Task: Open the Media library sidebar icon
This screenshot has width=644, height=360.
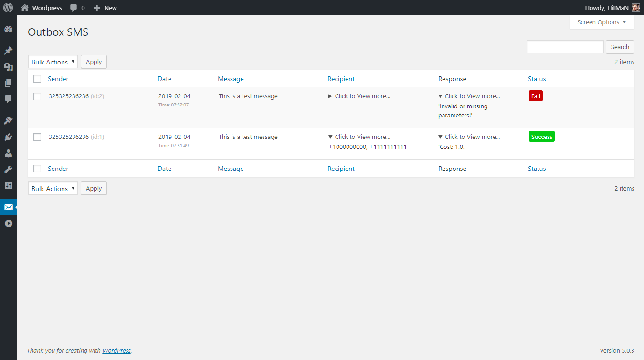Action: (8, 67)
